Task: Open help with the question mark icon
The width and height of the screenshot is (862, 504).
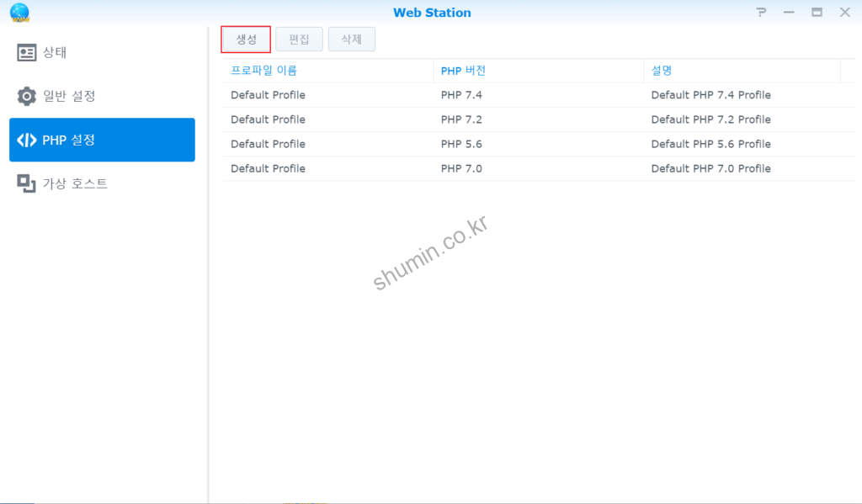Action: click(x=761, y=13)
